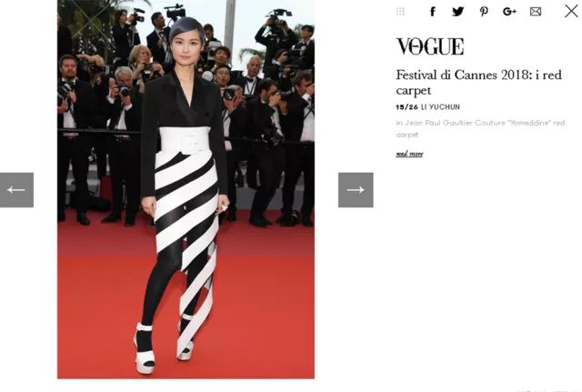This screenshot has width=582, height=392.
Task: Click the Festival di Cannes 2018 headline
Action: pyautogui.click(x=479, y=82)
